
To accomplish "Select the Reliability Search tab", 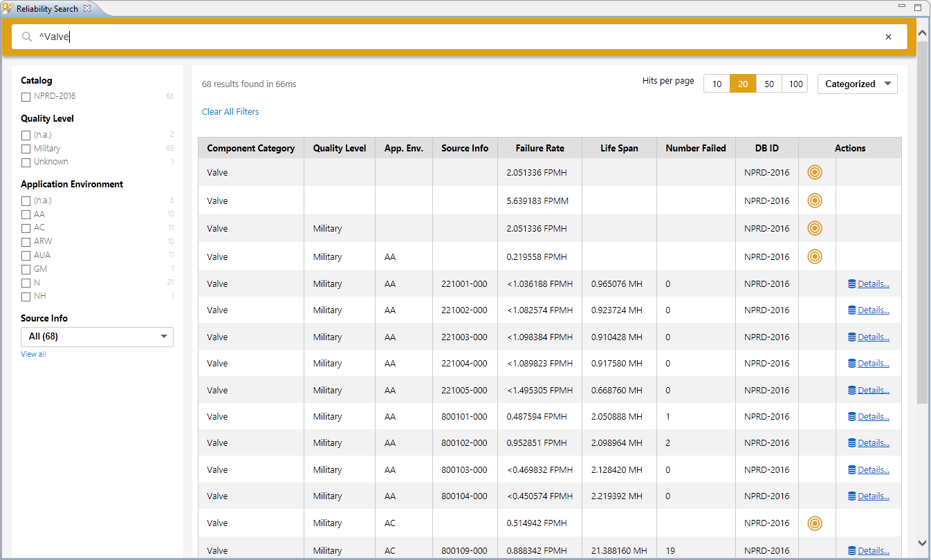I will [46, 9].
